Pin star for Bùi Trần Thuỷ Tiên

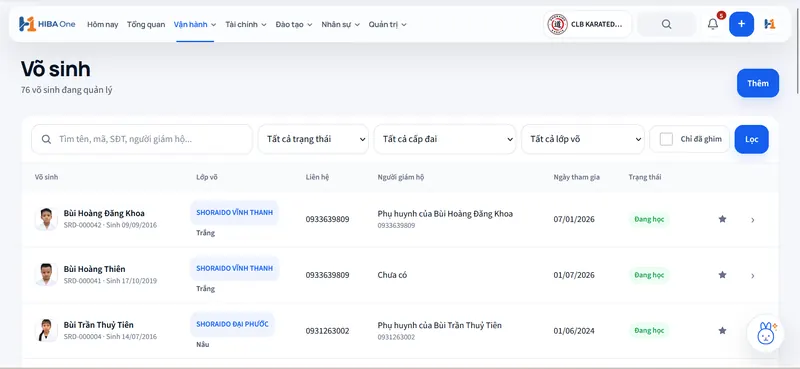coord(722,330)
